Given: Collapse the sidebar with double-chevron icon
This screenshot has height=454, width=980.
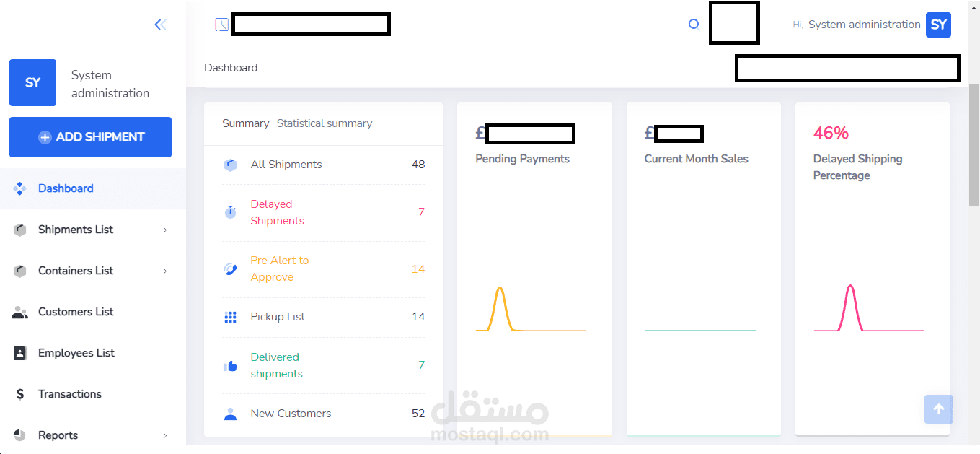Looking at the screenshot, I should 160,25.
